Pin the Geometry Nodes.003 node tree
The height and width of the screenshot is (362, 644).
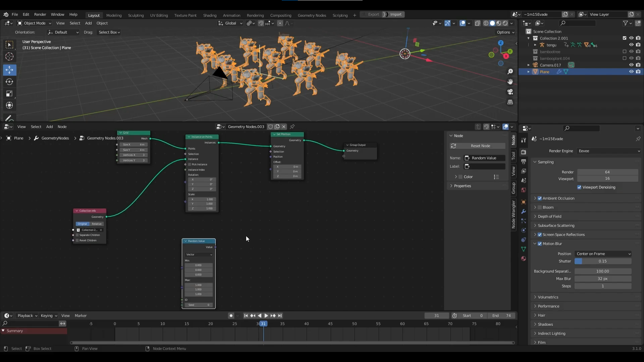coord(292,127)
